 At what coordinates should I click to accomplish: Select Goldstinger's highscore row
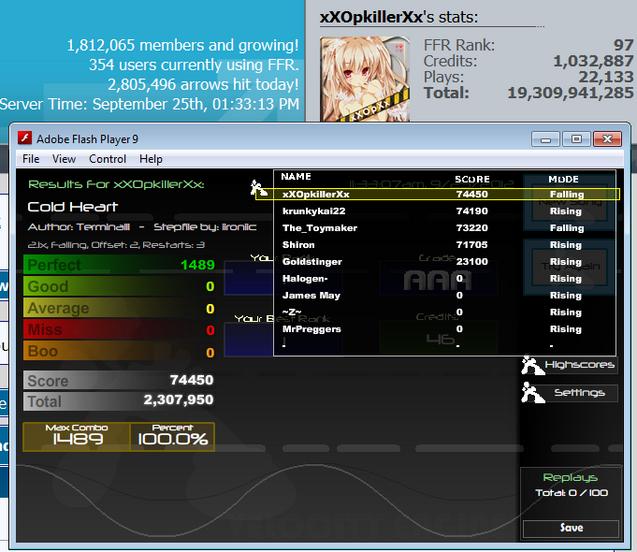pyautogui.click(x=444, y=262)
